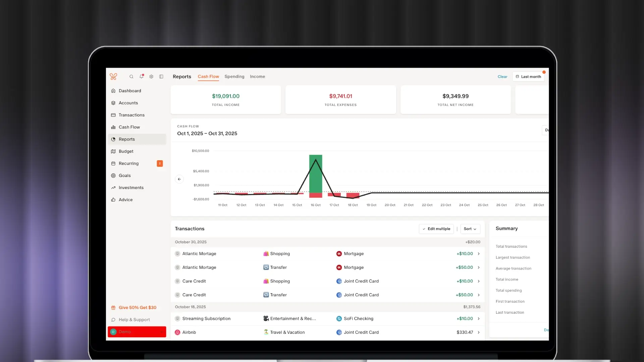Image resolution: width=644 pixels, height=362 pixels.
Task: Go to previous chart period arrow
Action: point(179,179)
